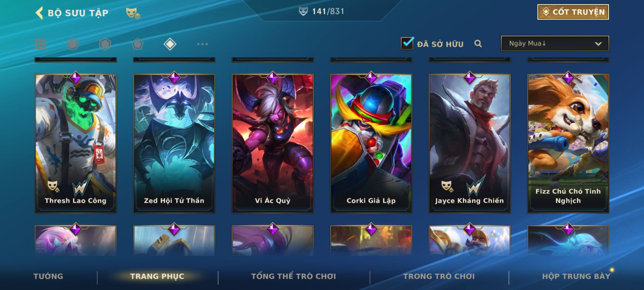Select the diamond rarity filter icon

(x=170, y=44)
